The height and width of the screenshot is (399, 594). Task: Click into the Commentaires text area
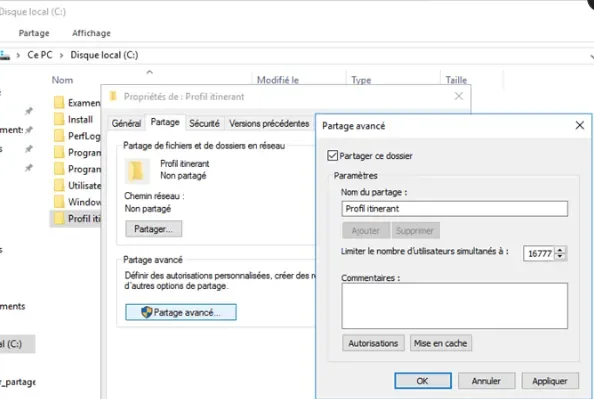click(454, 305)
